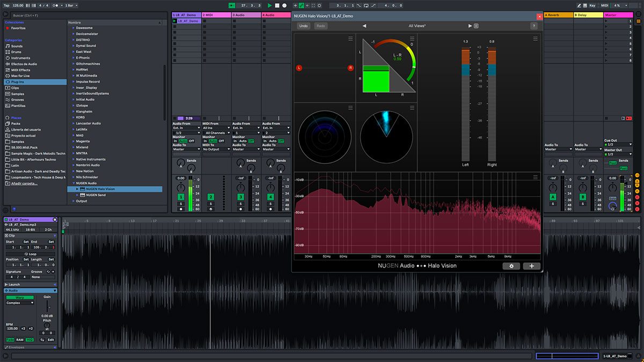Click the Edit button in clip view
Screen dimensions: 644x362
coord(50,339)
